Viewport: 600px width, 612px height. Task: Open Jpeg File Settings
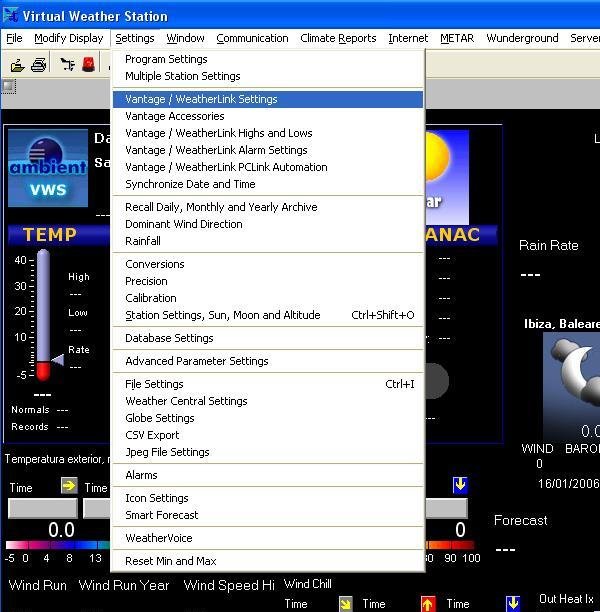[268, 452]
